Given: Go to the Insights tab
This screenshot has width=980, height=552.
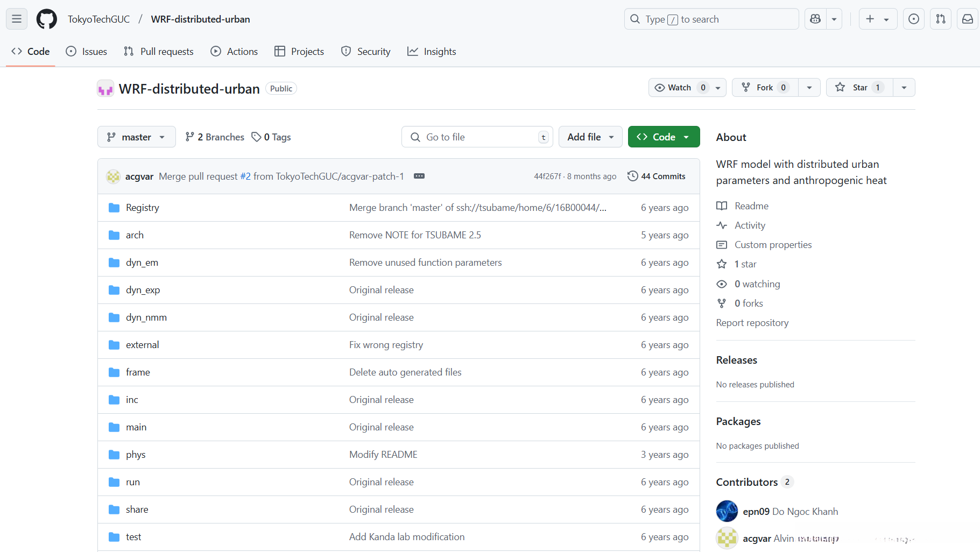Looking at the screenshot, I should 432,52.
